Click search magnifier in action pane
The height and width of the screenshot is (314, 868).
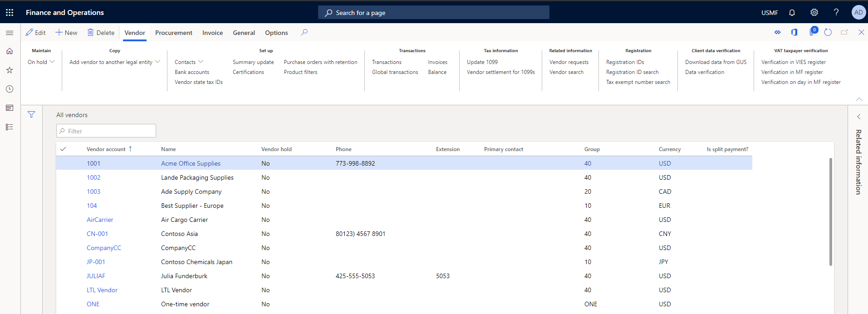304,32
